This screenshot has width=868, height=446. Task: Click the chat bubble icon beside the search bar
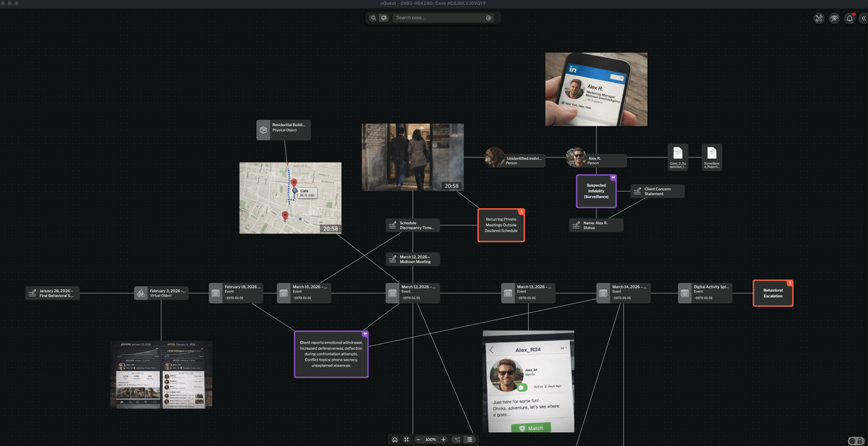click(x=384, y=17)
